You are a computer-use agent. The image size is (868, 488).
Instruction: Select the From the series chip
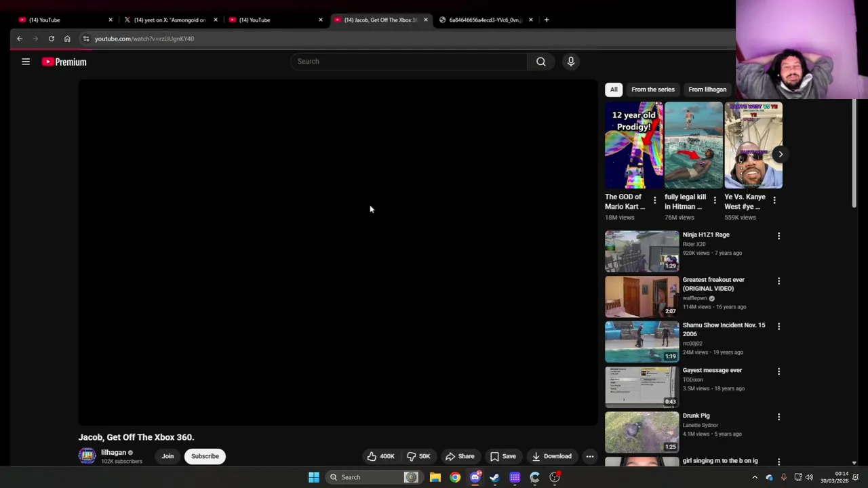coord(653,89)
